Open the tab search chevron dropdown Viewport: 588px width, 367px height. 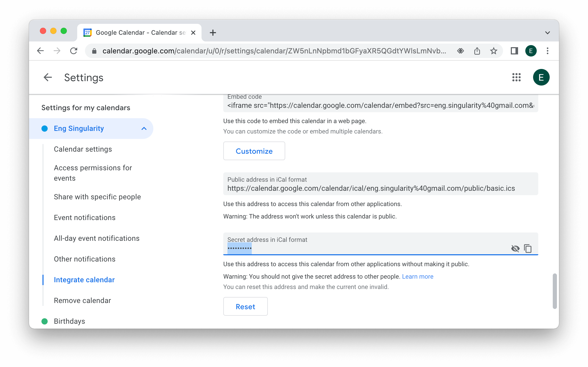click(548, 33)
